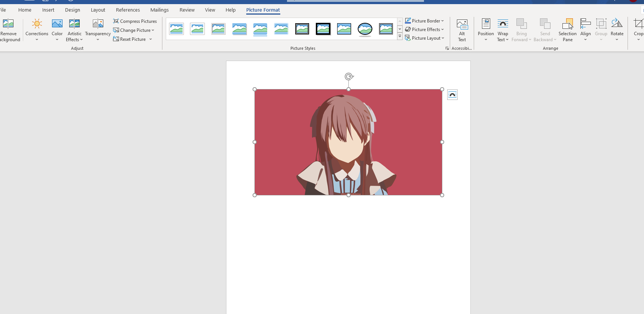644x314 pixels.
Task: Open the Color adjustment options
Action: [x=57, y=30]
